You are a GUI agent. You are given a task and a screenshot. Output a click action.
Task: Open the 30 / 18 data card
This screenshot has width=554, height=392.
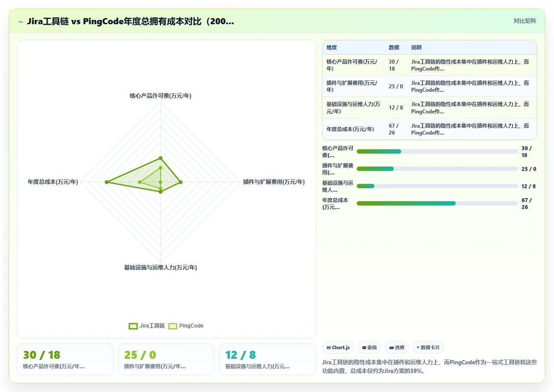(65, 359)
